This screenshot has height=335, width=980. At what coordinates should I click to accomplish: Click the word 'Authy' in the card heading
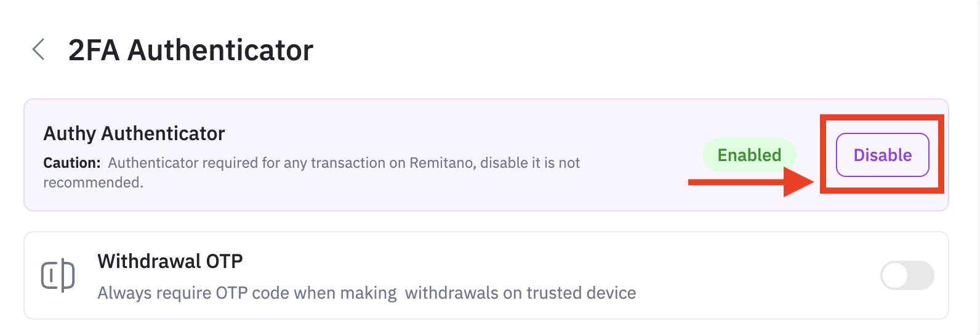click(70, 133)
